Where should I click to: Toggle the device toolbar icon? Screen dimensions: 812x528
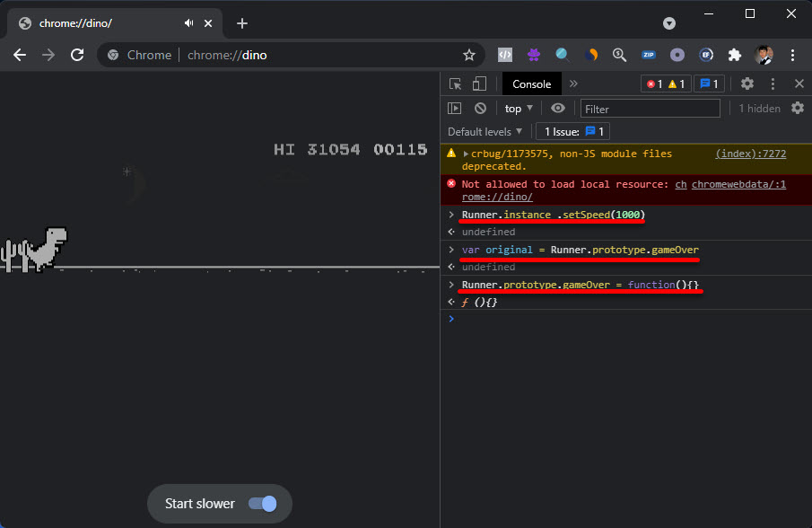click(x=479, y=84)
